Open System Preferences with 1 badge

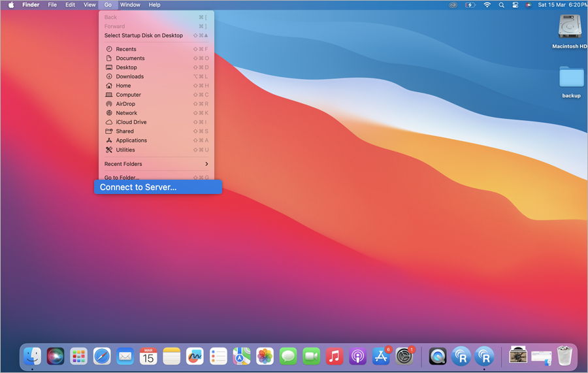tap(404, 356)
